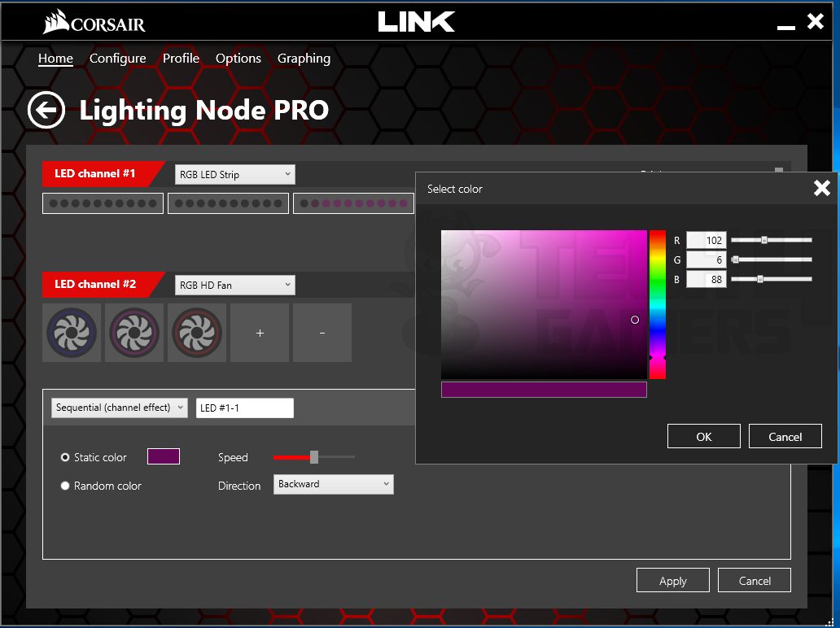The width and height of the screenshot is (840, 628).
Task: Click the LED #1-1 text field
Action: click(x=245, y=408)
